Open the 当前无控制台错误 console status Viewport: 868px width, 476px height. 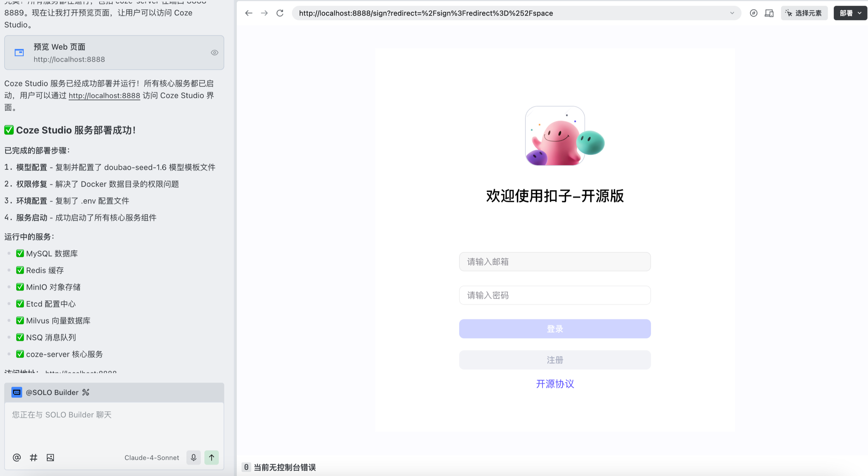click(284, 467)
